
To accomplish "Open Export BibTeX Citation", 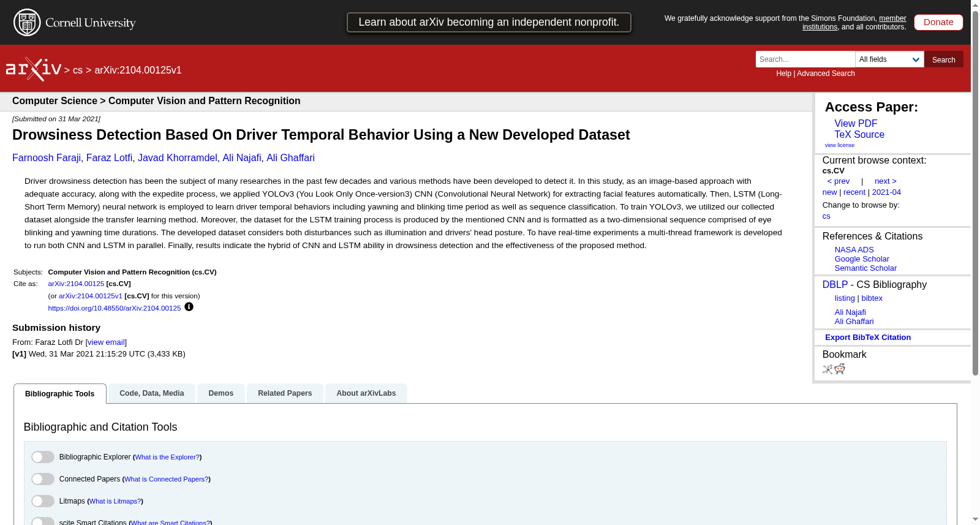I will (868, 338).
